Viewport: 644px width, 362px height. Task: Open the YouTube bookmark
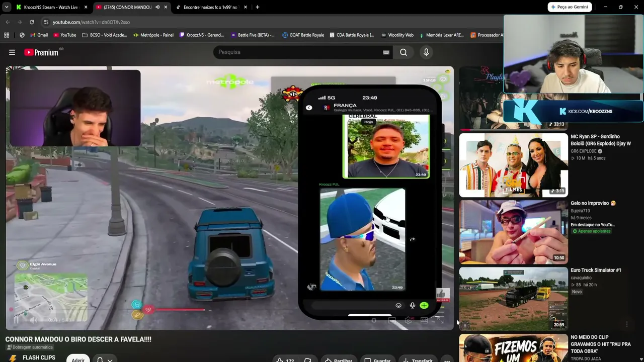tap(64, 35)
